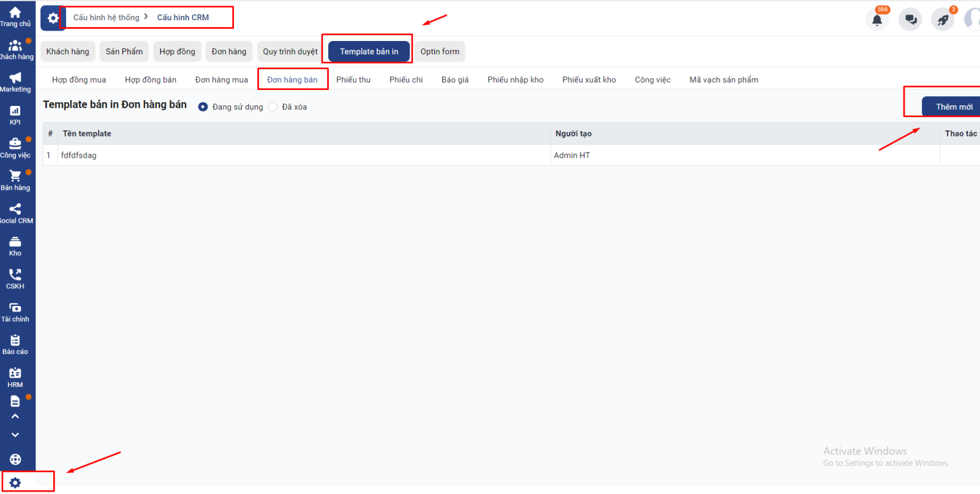Viewport: 980px width, 494px height.
Task: Select the fdfdfsdag template row
Action: (x=79, y=155)
